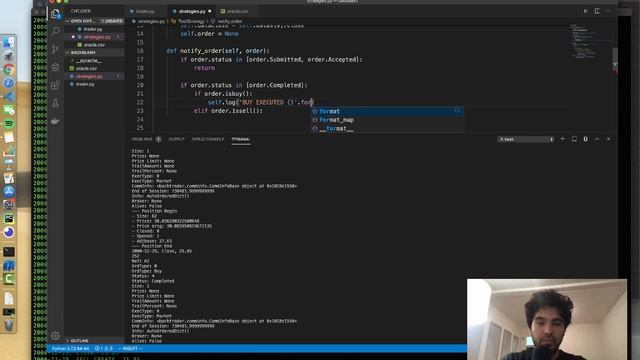Click the TestStrategy breadcrumb
The height and width of the screenshot is (360, 640).
191,21
